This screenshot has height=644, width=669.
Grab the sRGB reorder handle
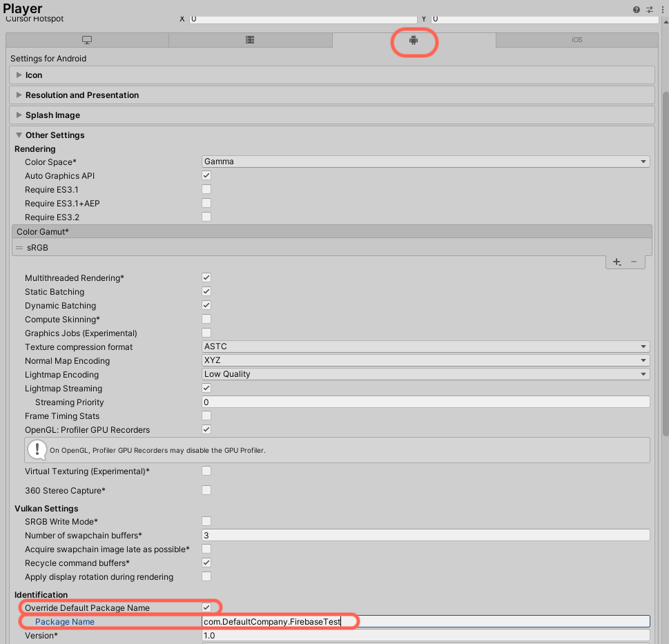point(19,248)
